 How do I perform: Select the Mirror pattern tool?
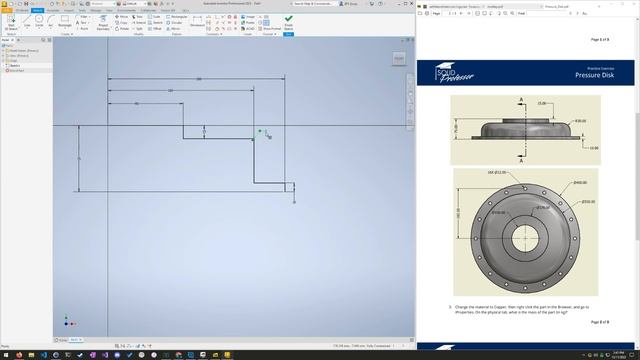[173, 29]
